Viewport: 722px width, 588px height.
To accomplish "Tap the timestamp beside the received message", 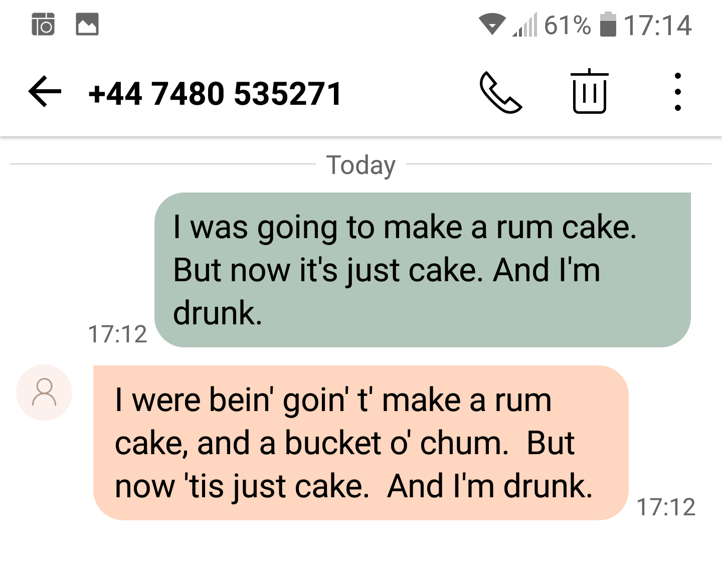I will point(666,507).
